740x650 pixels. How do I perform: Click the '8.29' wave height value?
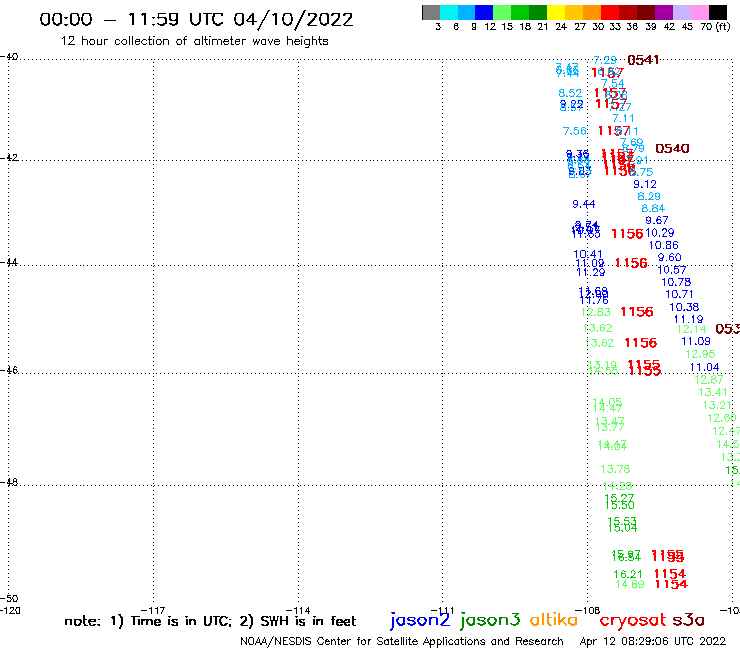point(649,196)
